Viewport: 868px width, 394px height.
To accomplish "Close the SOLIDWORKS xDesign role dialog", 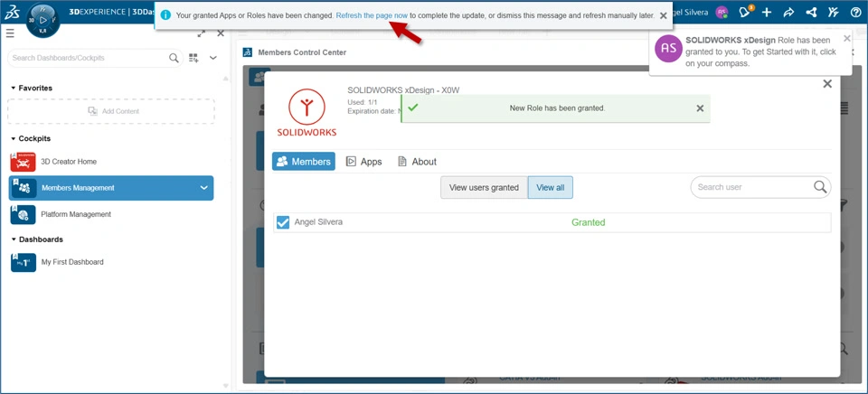I will (827, 83).
